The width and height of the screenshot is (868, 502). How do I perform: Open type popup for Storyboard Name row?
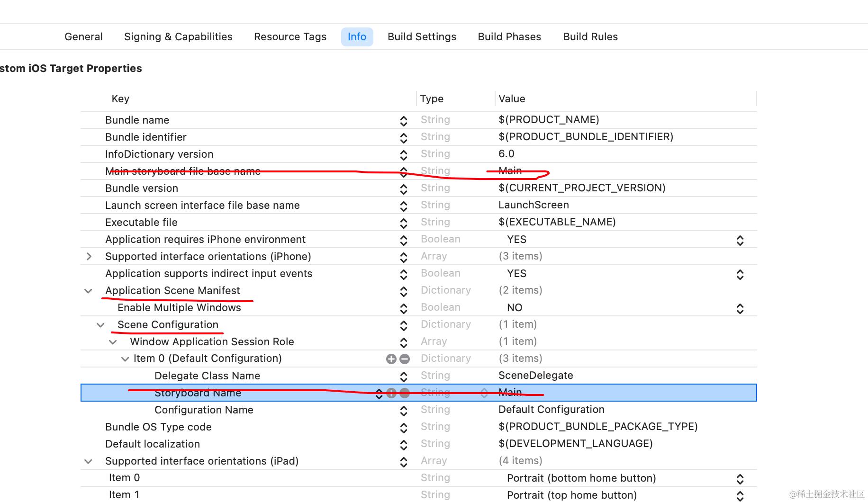click(484, 393)
